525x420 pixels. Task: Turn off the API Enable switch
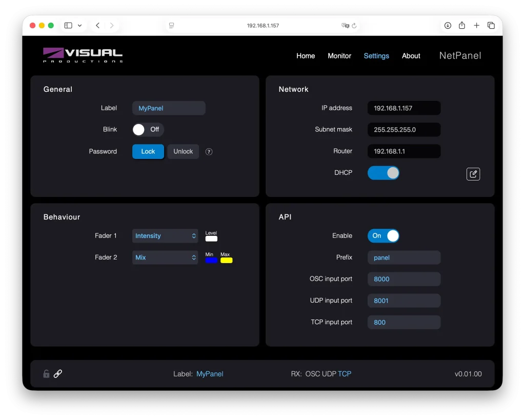383,236
